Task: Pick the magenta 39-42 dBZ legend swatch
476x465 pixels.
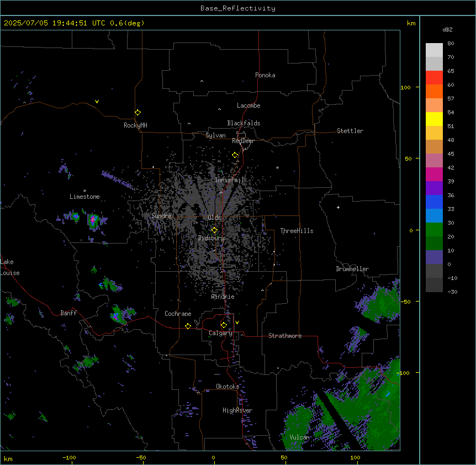Action: click(434, 174)
